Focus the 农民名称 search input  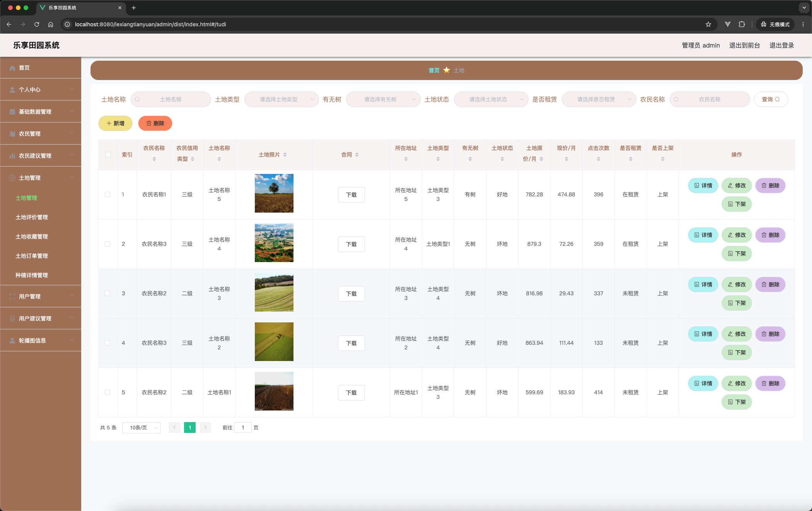tap(710, 99)
